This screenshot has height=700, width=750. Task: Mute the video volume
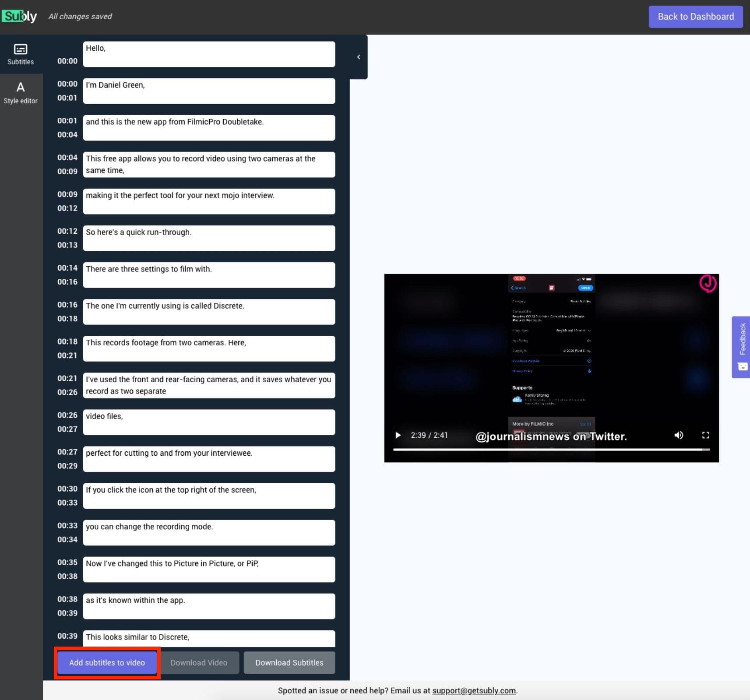679,435
